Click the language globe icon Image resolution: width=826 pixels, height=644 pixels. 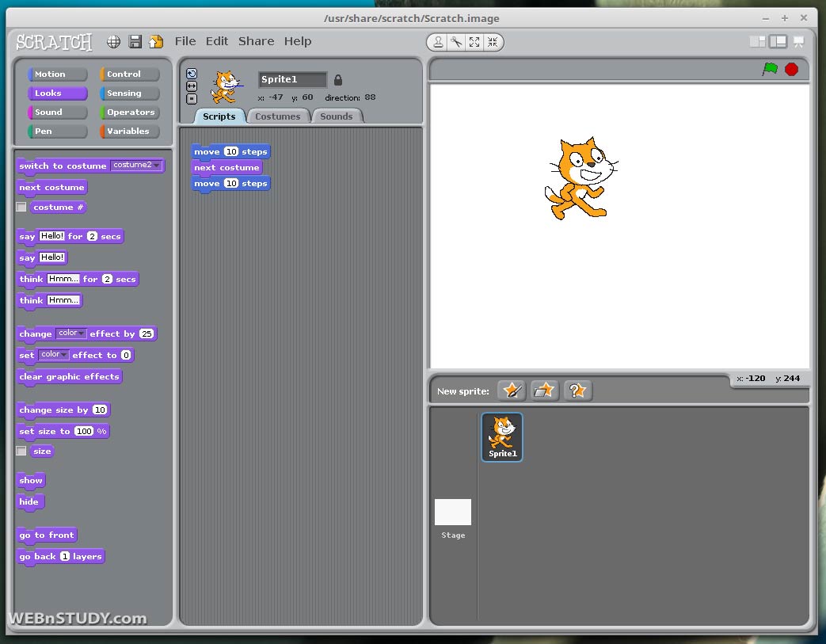(114, 42)
